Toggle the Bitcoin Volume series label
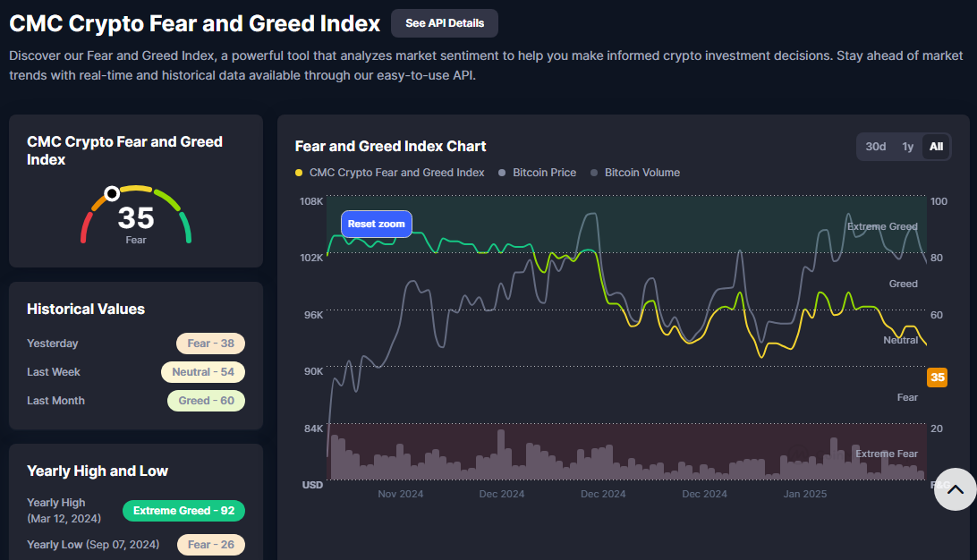The width and height of the screenshot is (977, 560). (641, 173)
